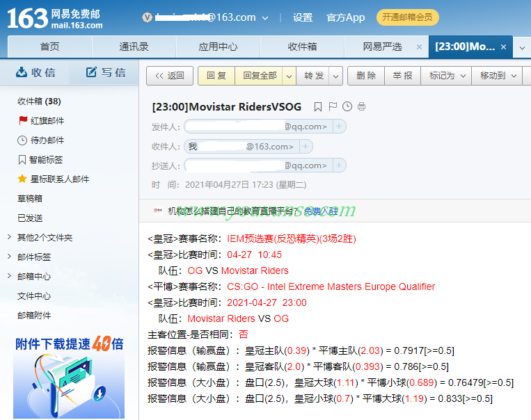The height and width of the screenshot is (420, 531).
Task: Close the [23:00]Mo... tab
Action: (504, 47)
